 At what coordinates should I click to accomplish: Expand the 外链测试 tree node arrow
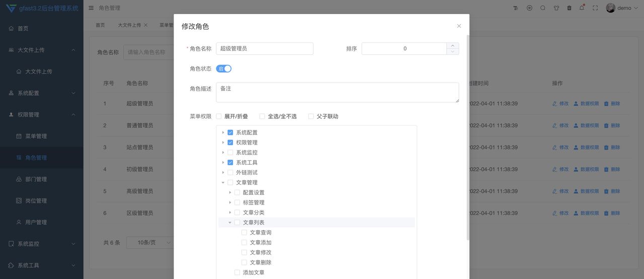223,172
